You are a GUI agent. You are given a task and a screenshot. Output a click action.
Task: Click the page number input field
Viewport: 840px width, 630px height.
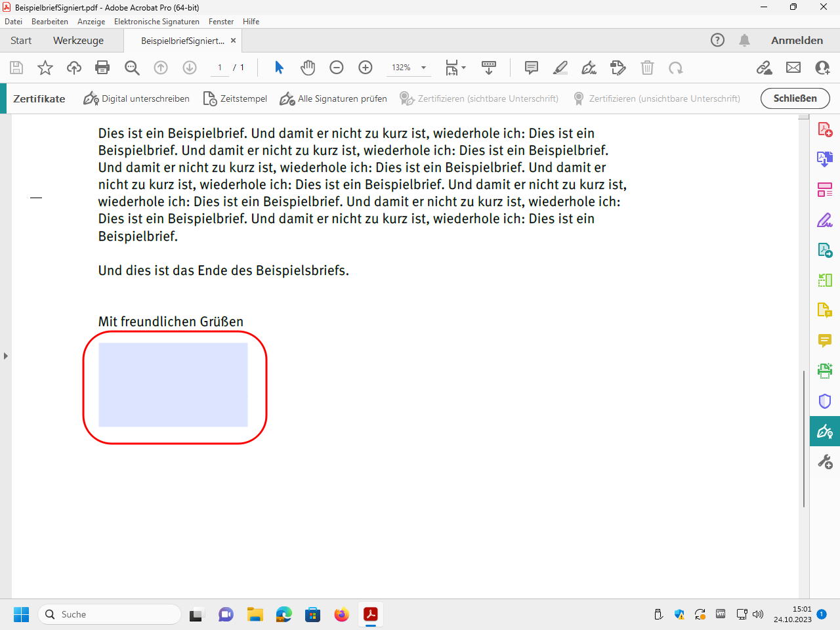tap(220, 68)
